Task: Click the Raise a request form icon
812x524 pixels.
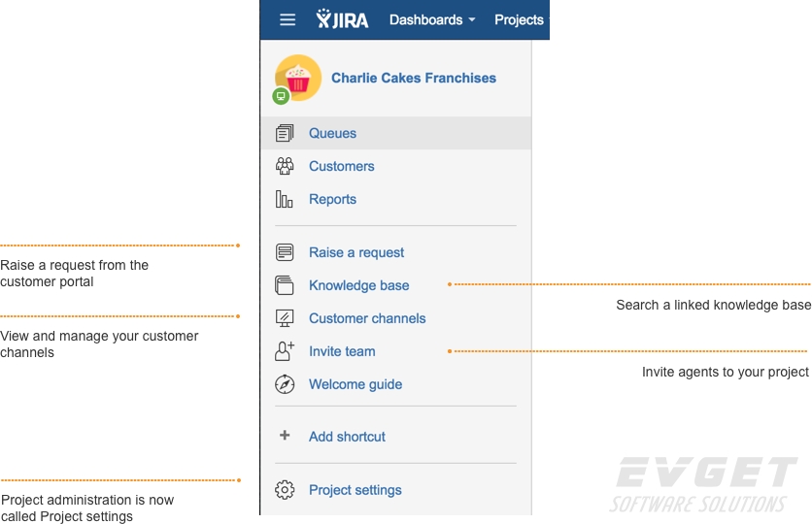Action: (285, 252)
